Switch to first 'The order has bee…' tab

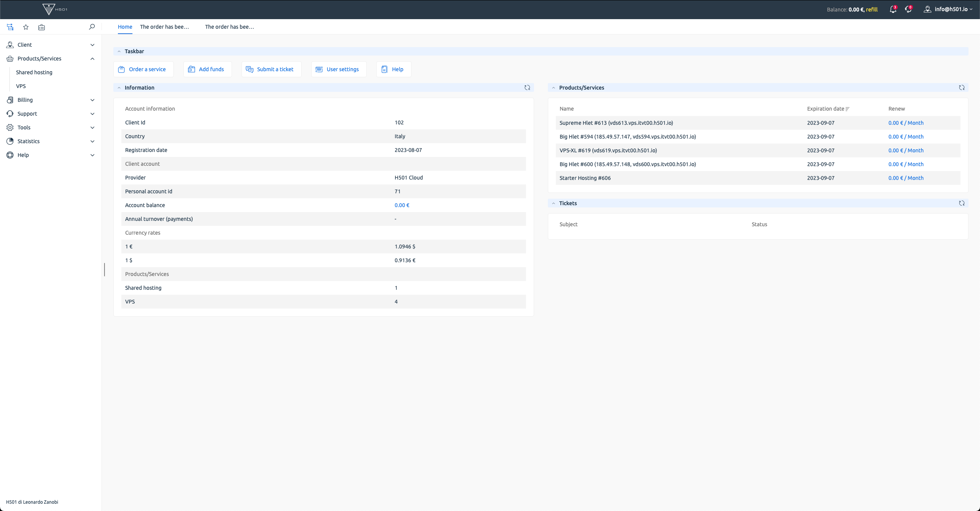(164, 27)
